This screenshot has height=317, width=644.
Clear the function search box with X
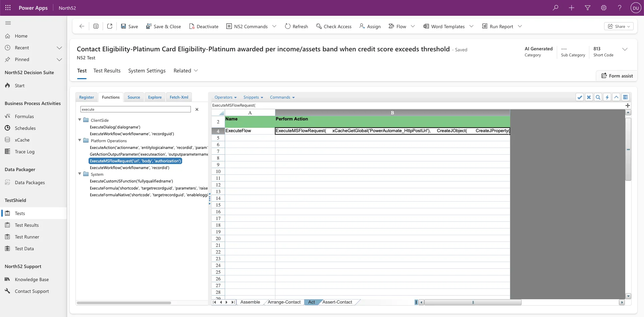197,109
